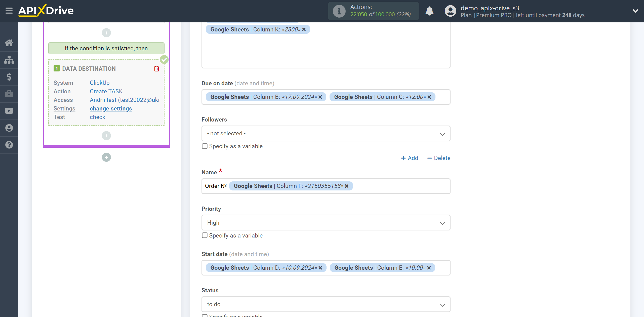This screenshot has width=644, height=317.
Task: Open the briefcase services icon
Action: (x=9, y=94)
